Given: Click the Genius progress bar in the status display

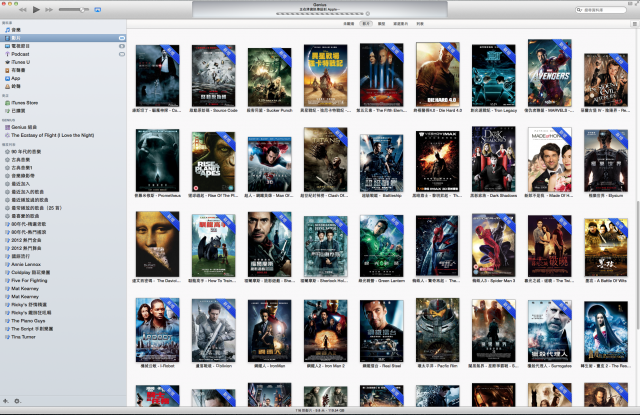Looking at the screenshot, I should (x=320, y=13).
